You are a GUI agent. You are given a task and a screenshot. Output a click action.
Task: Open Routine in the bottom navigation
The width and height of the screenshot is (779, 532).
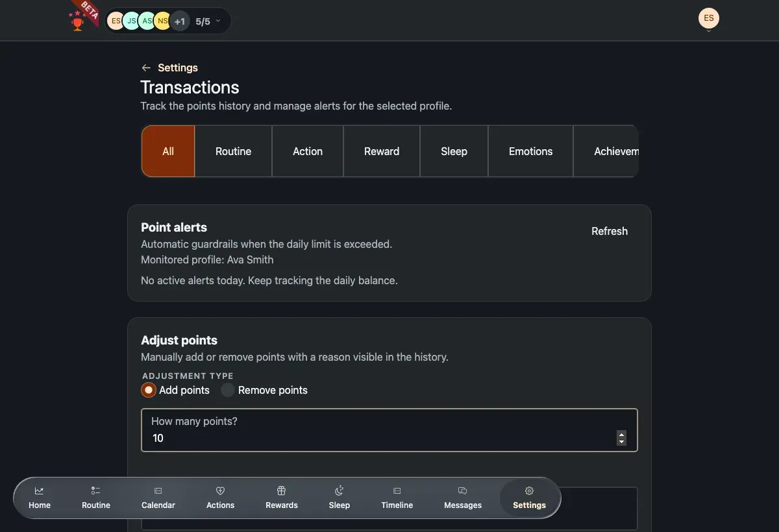tap(96, 498)
